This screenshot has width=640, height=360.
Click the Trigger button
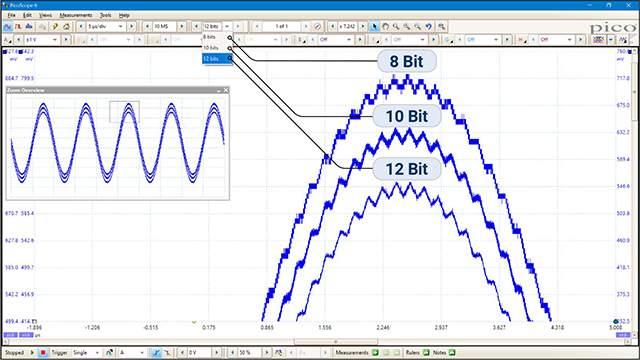(x=59, y=352)
